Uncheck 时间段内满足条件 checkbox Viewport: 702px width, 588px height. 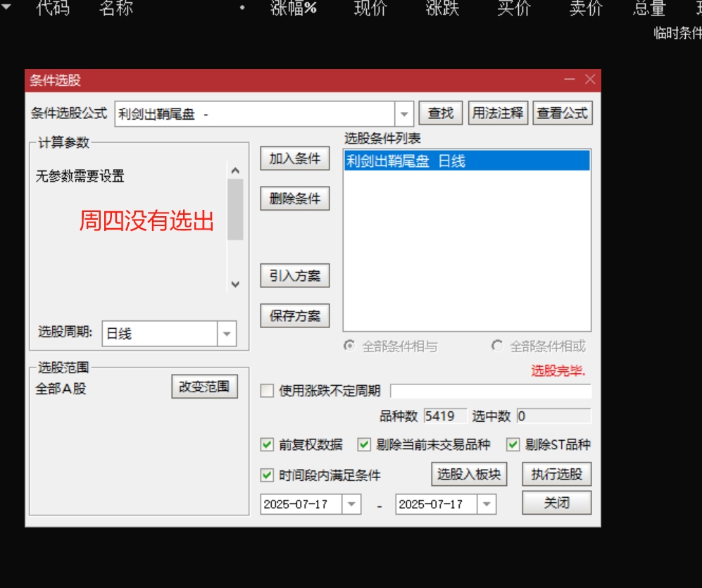(x=268, y=475)
